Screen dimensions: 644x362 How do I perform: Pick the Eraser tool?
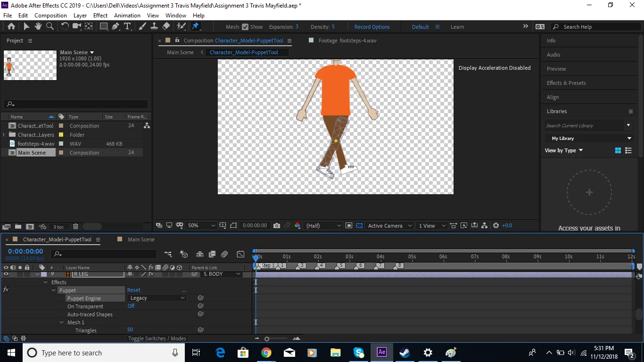[166, 27]
